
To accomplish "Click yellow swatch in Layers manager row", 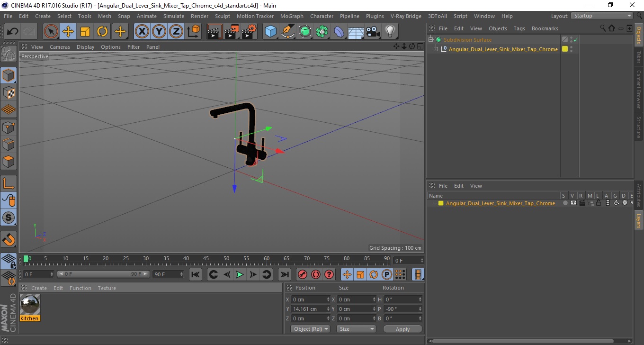I will 441,203.
